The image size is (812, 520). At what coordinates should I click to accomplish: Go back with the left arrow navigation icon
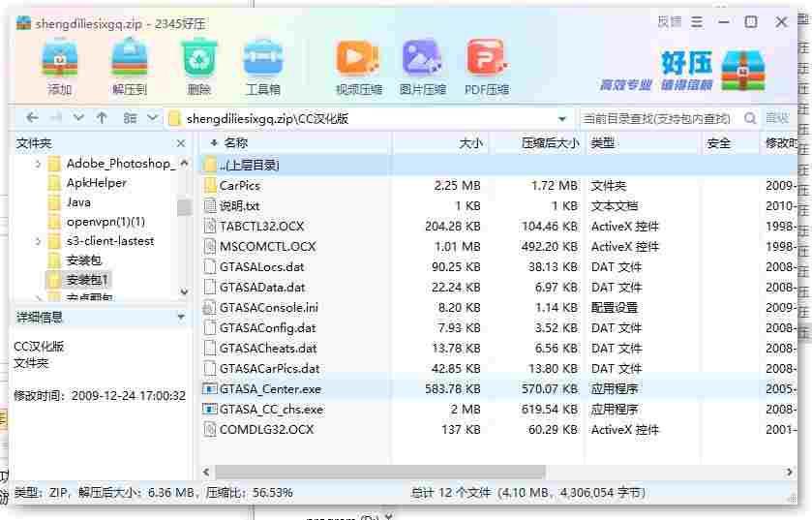click(32, 118)
